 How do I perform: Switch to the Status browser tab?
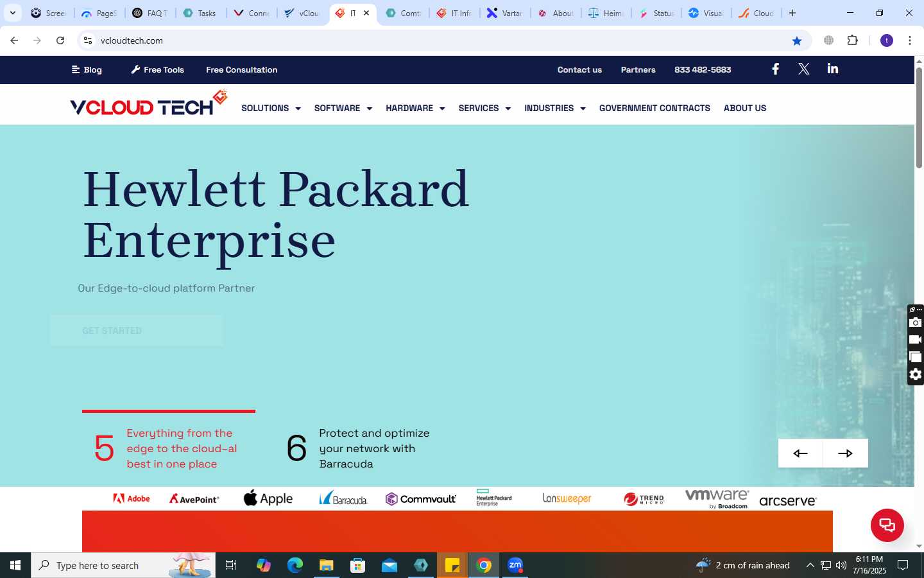click(656, 13)
